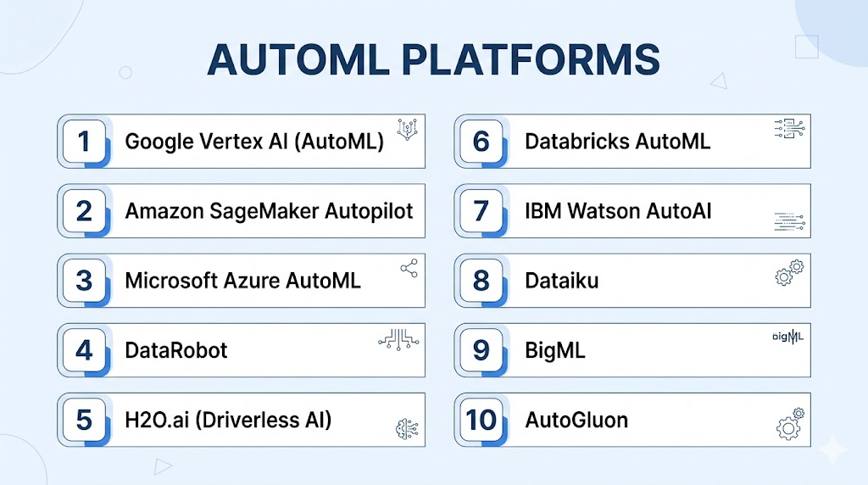The height and width of the screenshot is (485, 868).
Task: Select the number 7 badge
Action: pos(481,210)
